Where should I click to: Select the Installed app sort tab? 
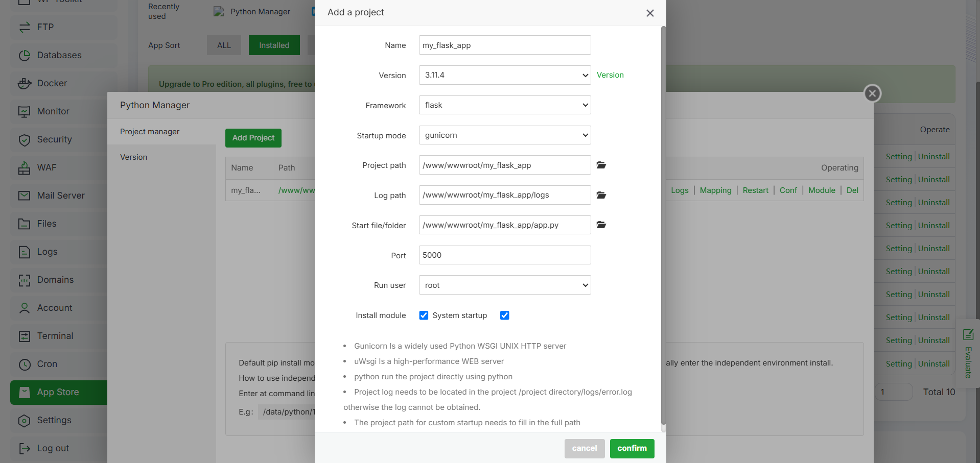click(274, 45)
